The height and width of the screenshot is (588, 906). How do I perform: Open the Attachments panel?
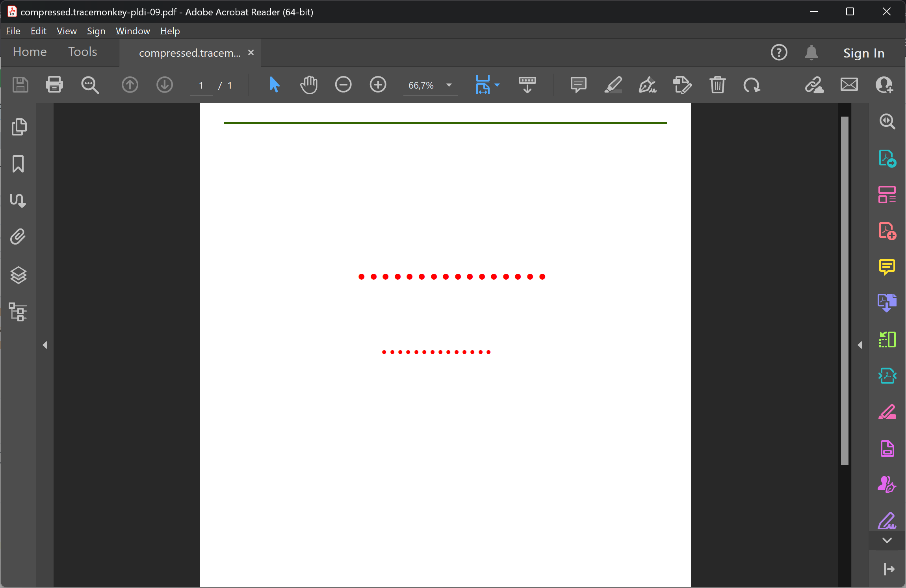[19, 236]
